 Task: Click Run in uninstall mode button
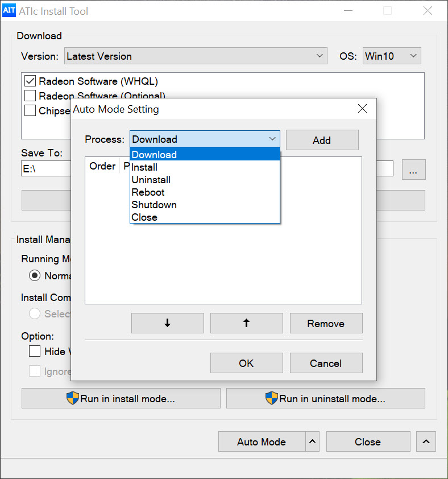(326, 398)
